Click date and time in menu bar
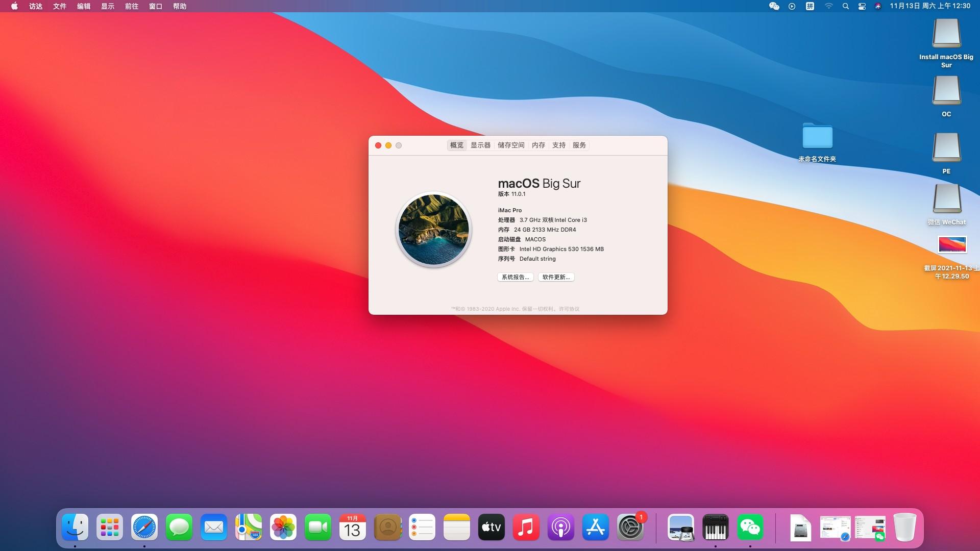 [930, 6]
